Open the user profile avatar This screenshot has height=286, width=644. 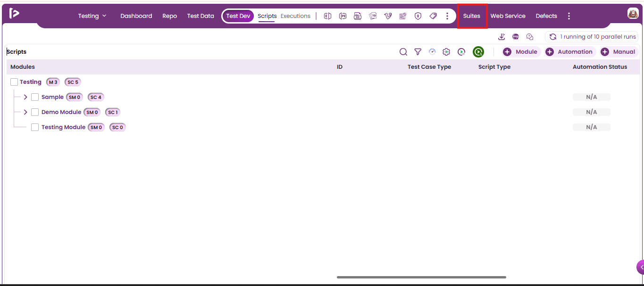(x=633, y=14)
